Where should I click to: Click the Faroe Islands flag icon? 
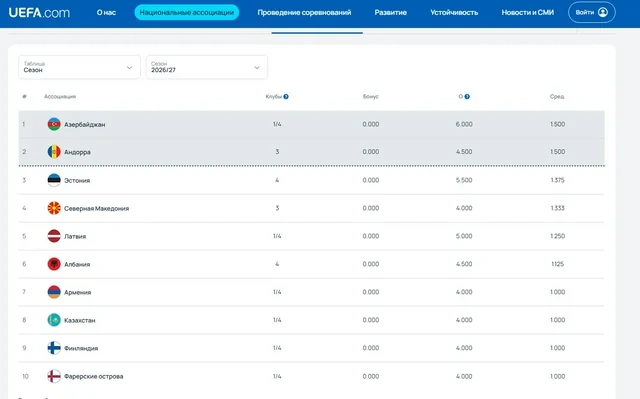(54, 376)
